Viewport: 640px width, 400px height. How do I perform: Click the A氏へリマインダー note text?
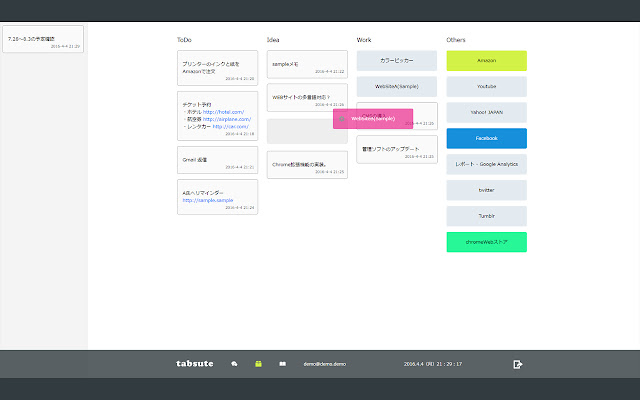pyautogui.click(x=203, y=193)
